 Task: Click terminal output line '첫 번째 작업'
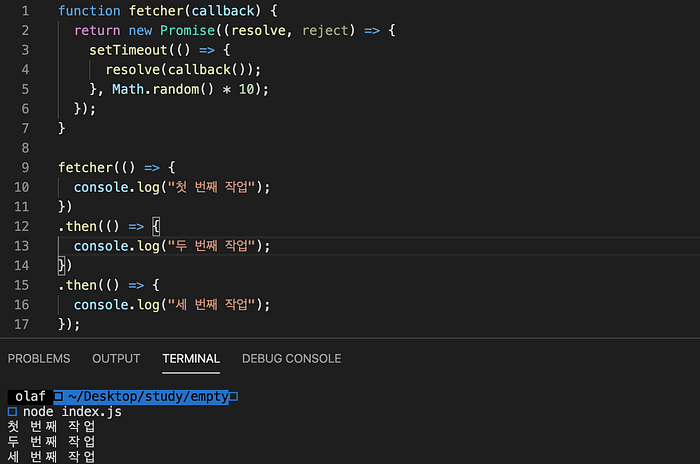[x=51, y=426]
